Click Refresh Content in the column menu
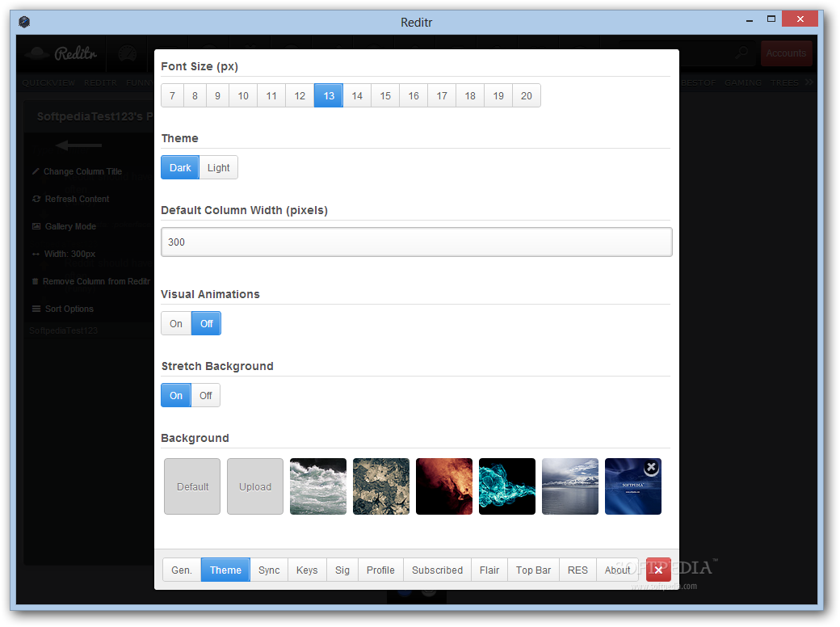 tap(71, 199)
